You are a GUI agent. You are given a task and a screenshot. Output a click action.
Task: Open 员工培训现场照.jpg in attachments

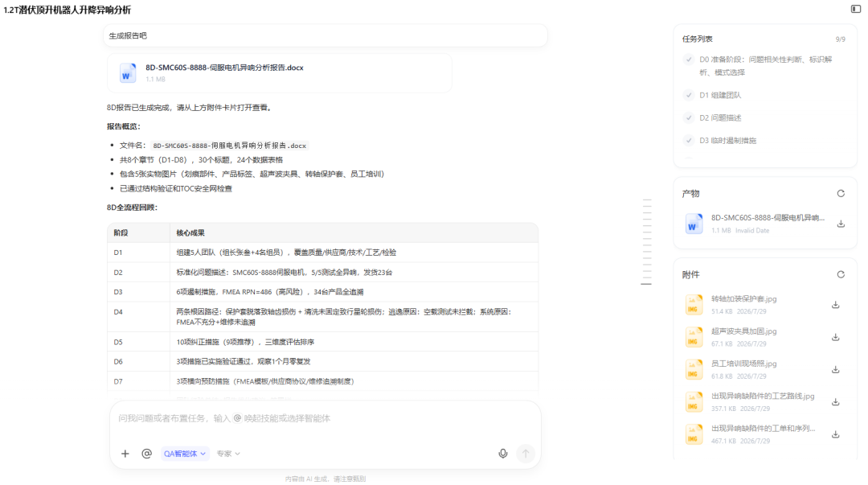point(744,364)
